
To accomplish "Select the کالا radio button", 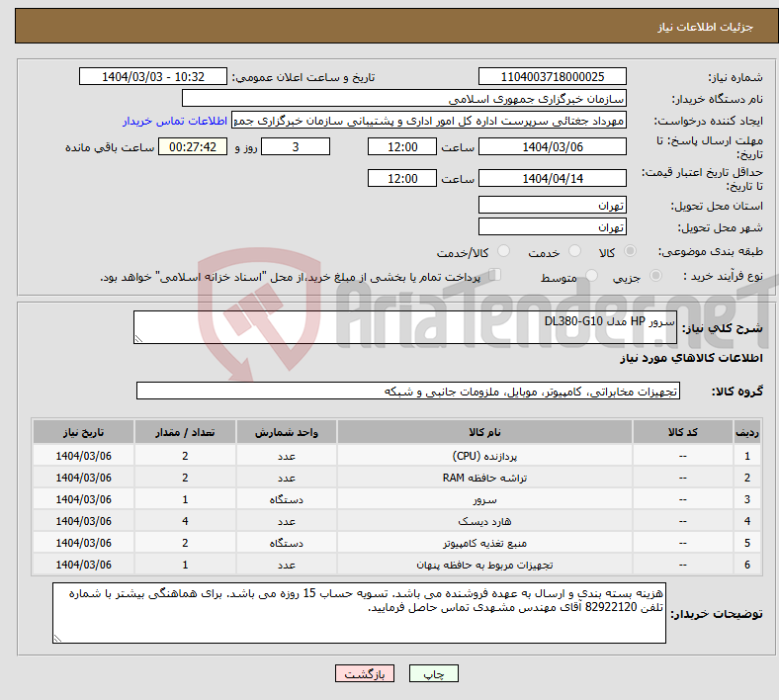I will (630, 251).
